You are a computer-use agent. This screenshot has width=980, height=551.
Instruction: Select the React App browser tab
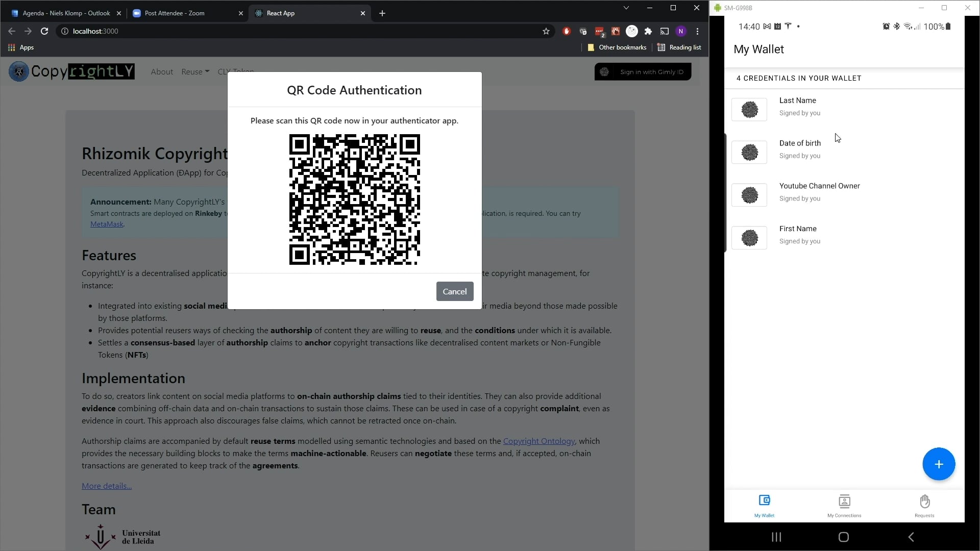tap(281, 13)
